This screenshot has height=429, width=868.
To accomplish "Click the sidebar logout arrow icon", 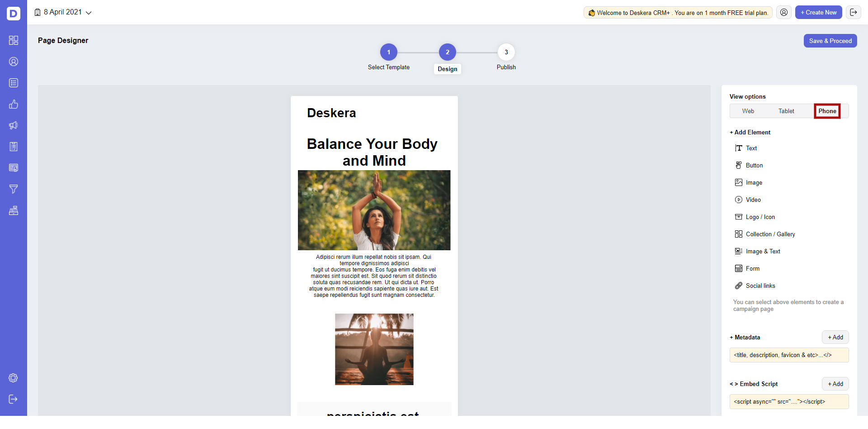I will (14, 399).
